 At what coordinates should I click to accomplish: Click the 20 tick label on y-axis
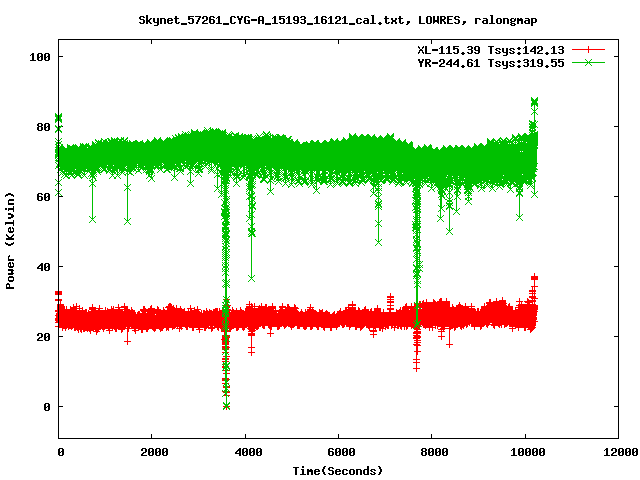(x=42, y=337)
